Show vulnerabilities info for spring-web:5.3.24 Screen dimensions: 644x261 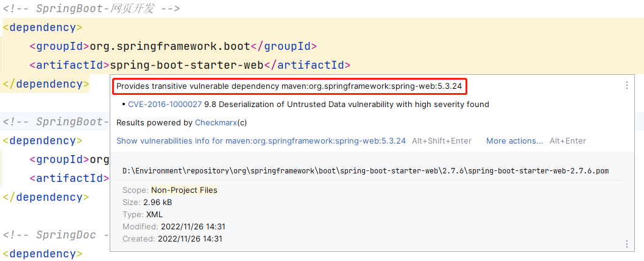[261, 141]
